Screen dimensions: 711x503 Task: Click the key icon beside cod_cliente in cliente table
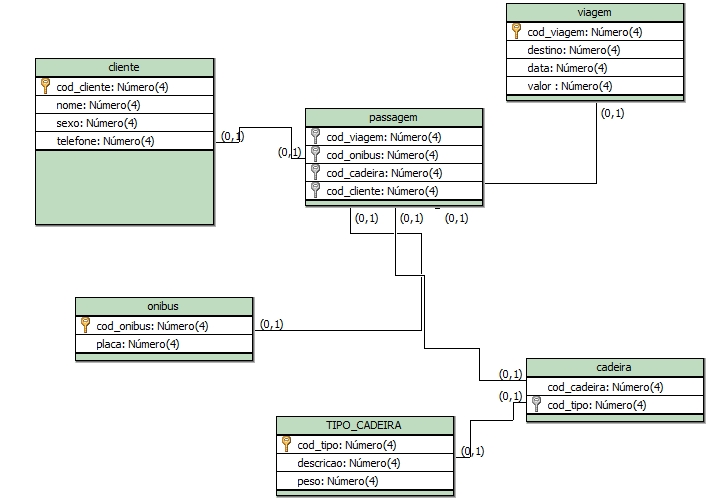(x=46, y=87)
